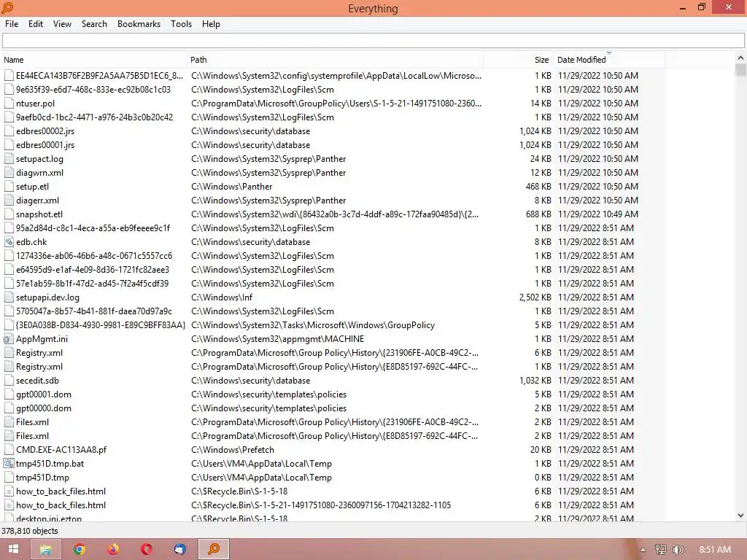Launch Google Chrome from the taskbar
Image resolution: width=747 pixels, height=560 pixels.
[80, 550]
